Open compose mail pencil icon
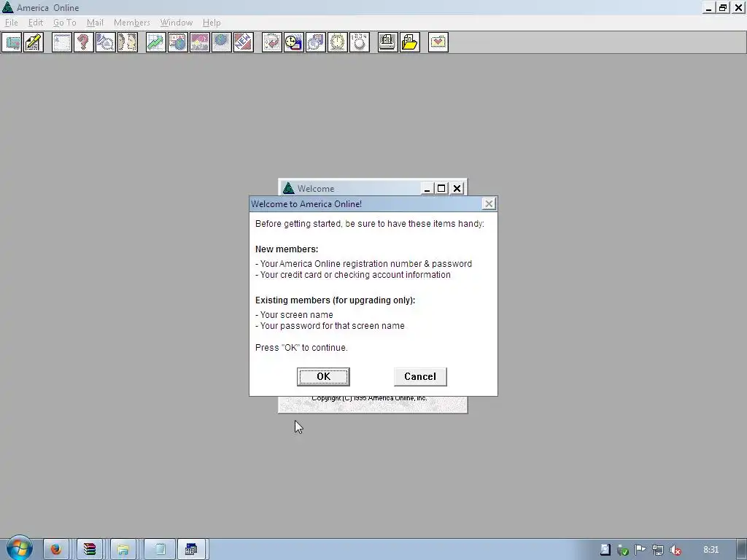Image resolution: width=747 pixels, height=560 pixels. (x=34, y=42)
